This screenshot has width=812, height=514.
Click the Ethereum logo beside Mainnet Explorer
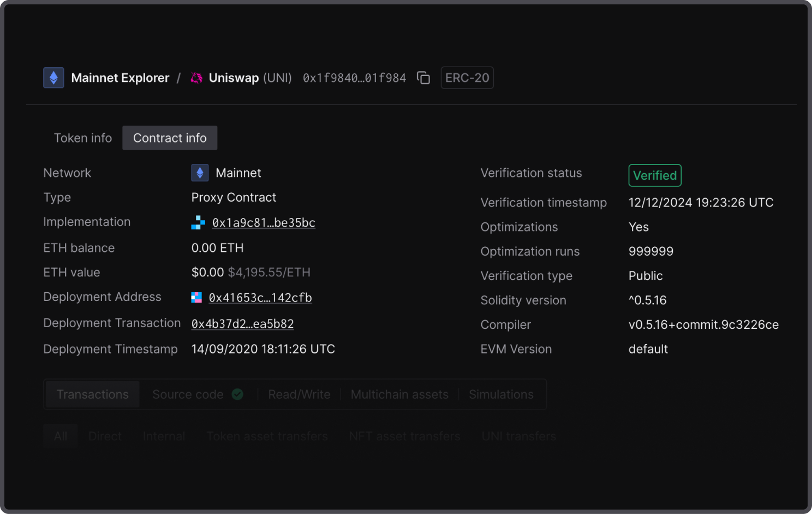coord(53,78)
